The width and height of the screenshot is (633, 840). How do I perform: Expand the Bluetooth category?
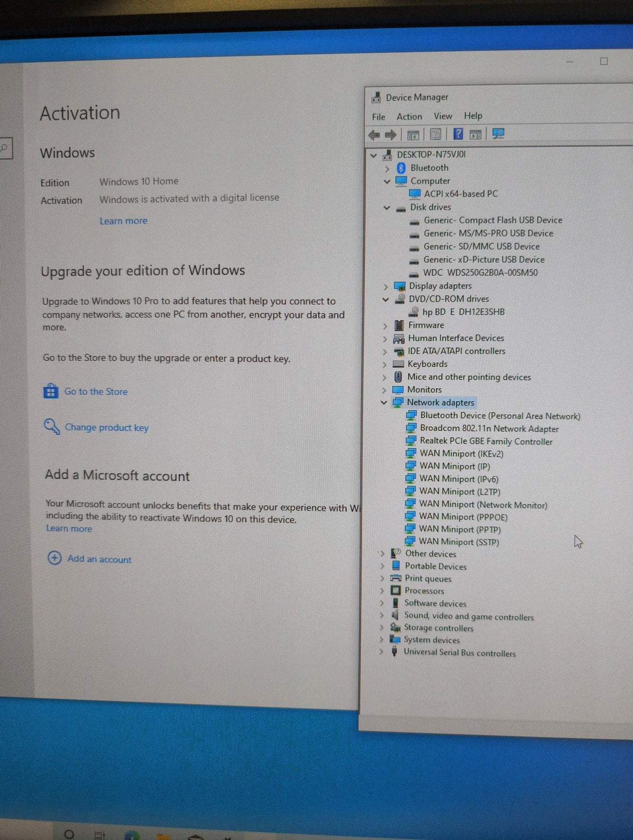point(387,169)
